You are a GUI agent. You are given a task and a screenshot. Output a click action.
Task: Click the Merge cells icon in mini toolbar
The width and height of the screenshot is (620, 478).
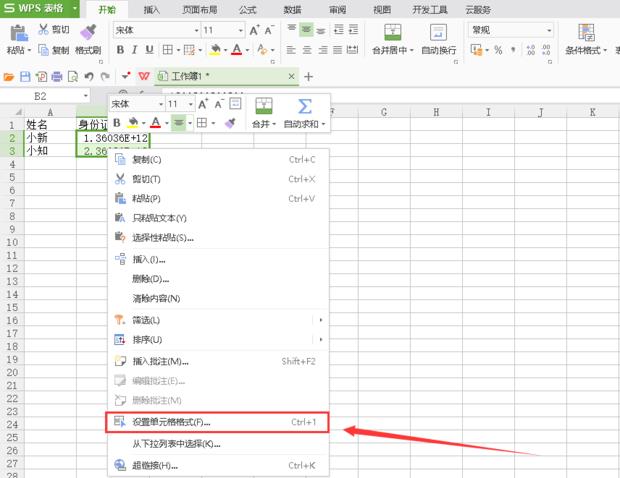[x=263, y=107]
